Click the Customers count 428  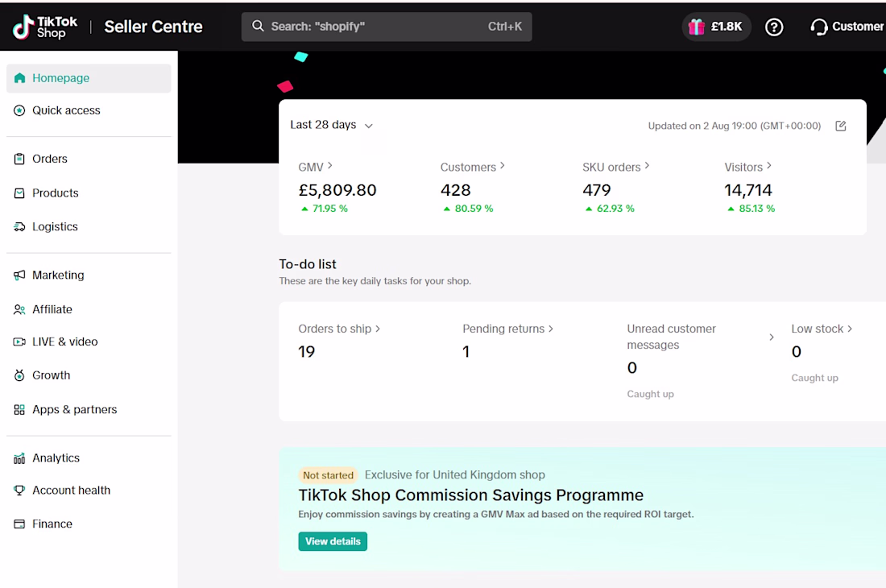(455, 190)
